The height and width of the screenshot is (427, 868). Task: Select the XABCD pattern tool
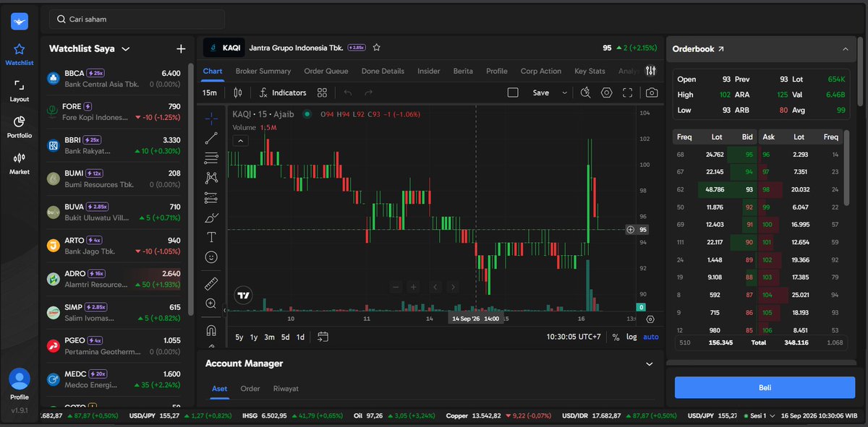click(x=211, y=177)
